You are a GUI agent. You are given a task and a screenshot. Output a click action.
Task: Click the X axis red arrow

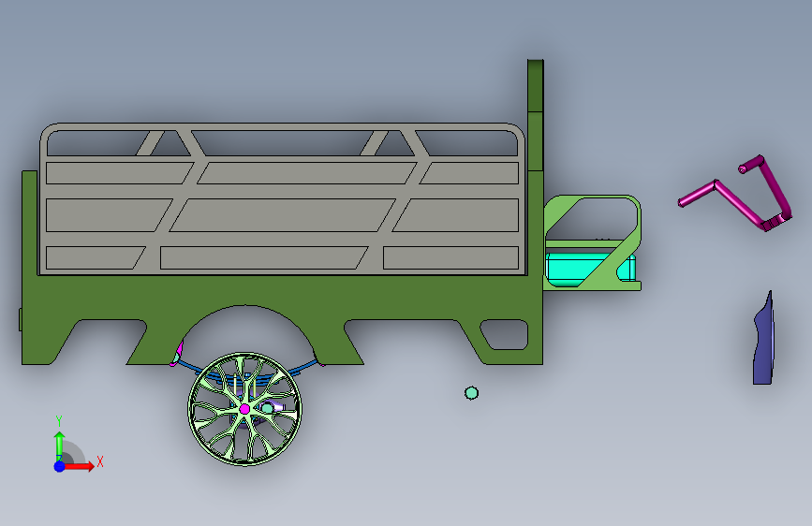(79, 466)
